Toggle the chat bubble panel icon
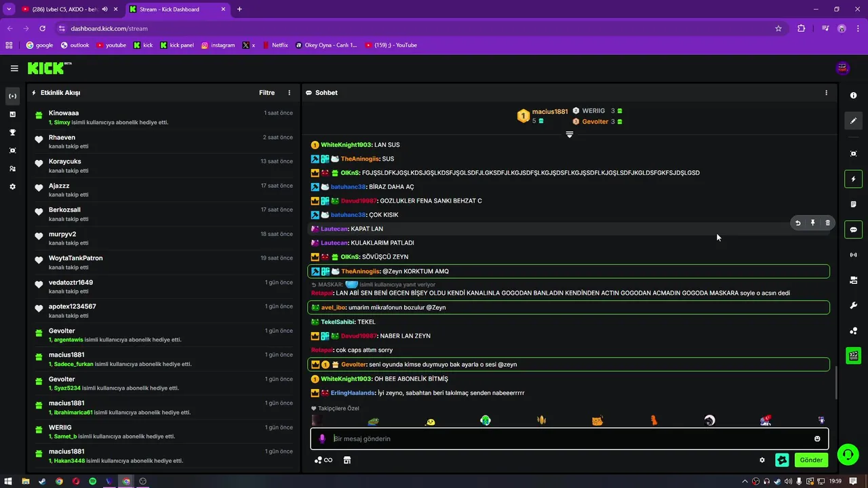 [853, 229]
